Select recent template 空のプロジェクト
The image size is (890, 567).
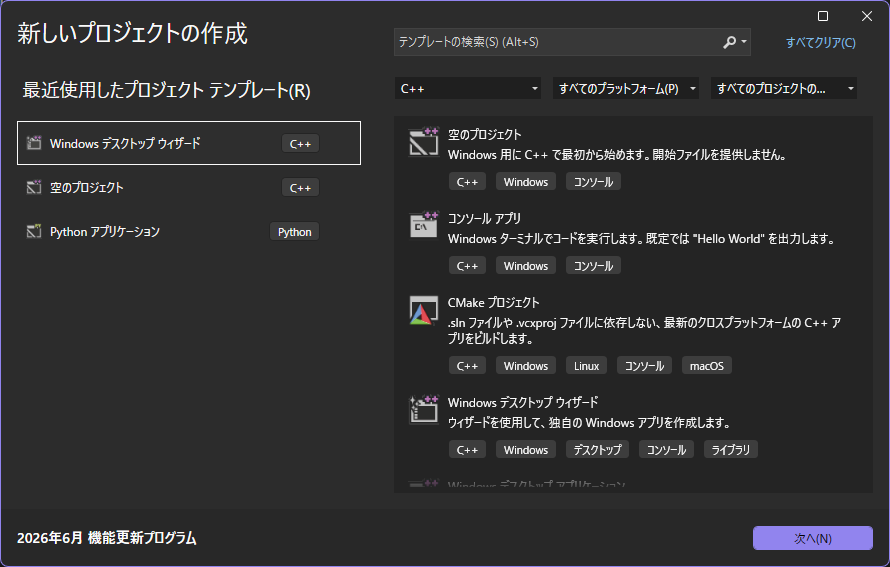[x=189, y=187]
